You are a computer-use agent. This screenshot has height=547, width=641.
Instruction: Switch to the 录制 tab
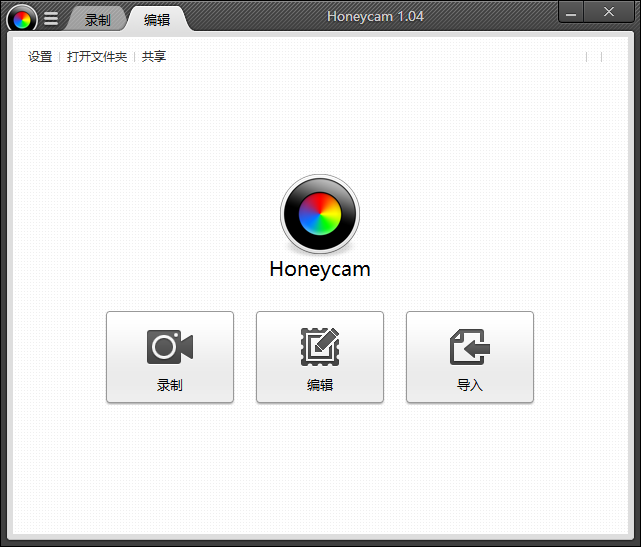(98, 20)
